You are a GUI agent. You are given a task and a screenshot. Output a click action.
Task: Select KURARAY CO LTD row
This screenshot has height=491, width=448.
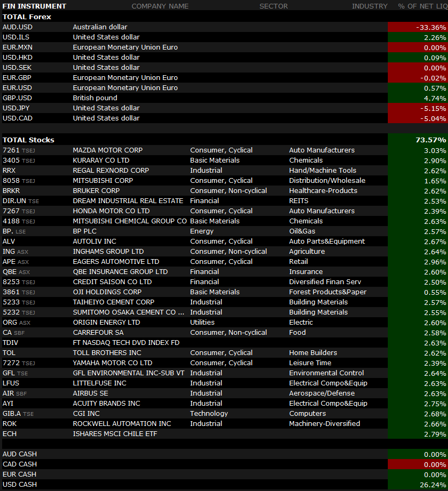(224, 160)
